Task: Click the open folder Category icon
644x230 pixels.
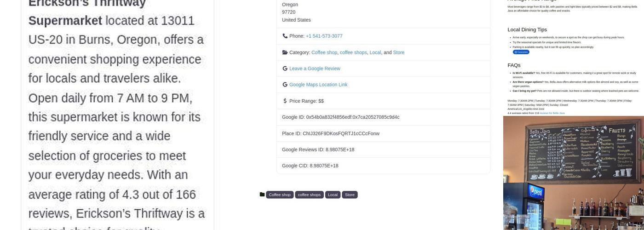Action: pos(285,52)
